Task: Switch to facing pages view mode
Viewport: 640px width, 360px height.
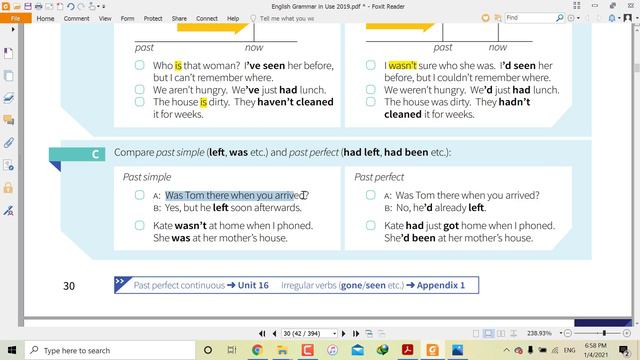Action: [x=501, y=333]
